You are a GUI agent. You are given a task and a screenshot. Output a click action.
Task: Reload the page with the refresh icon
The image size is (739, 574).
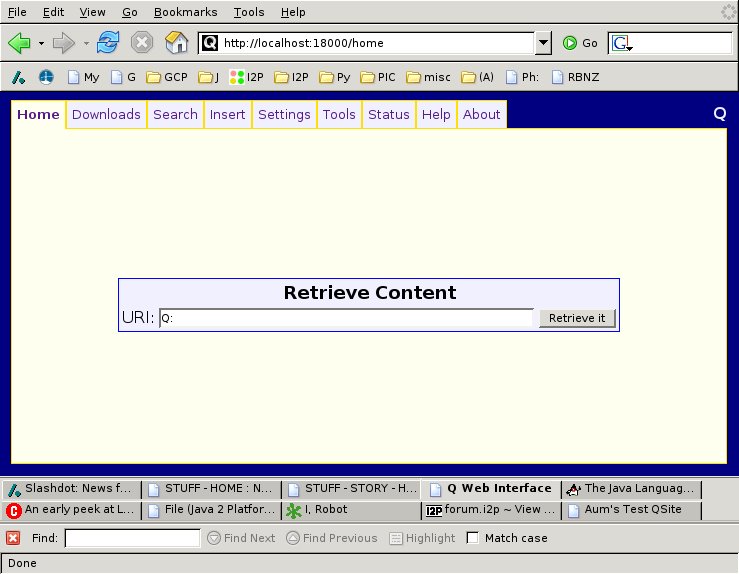108,43
